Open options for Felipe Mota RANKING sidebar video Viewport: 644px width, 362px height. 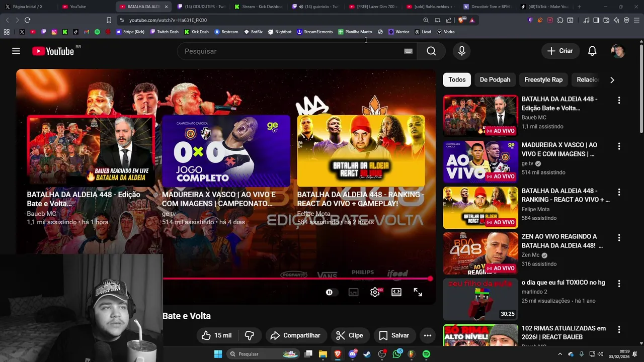click(x=619, y=192)
